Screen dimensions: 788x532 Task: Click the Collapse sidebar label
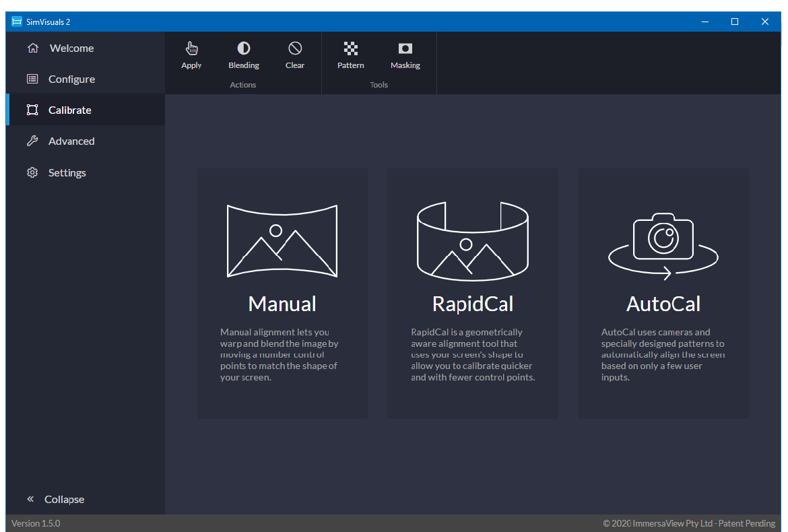pyautogui.click(x=65, y=500)
